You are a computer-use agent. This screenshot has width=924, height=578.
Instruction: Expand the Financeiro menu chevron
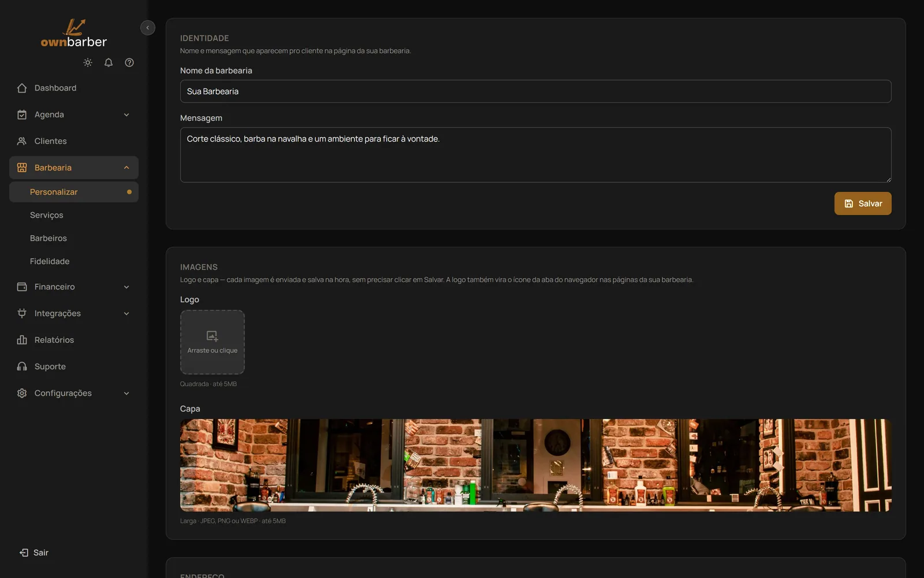(x=126, y=287)
